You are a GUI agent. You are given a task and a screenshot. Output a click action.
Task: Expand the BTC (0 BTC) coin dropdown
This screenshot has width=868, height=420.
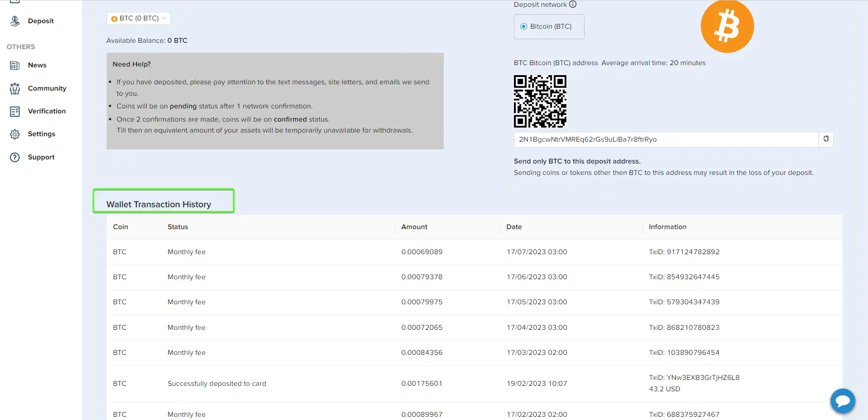tap(139, 18)
